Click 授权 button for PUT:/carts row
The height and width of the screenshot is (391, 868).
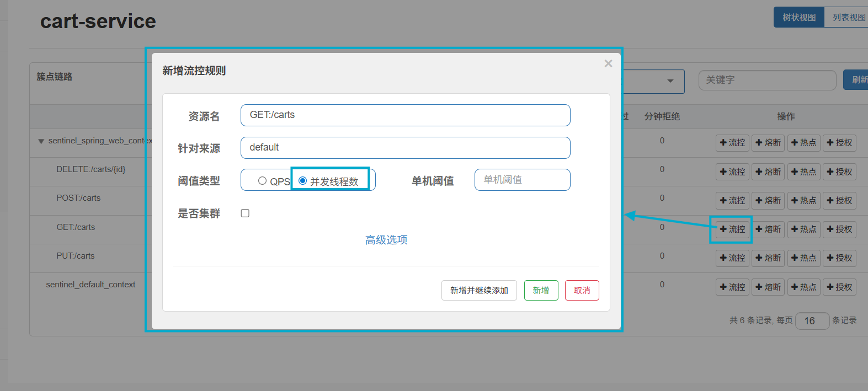click(839, 258)
